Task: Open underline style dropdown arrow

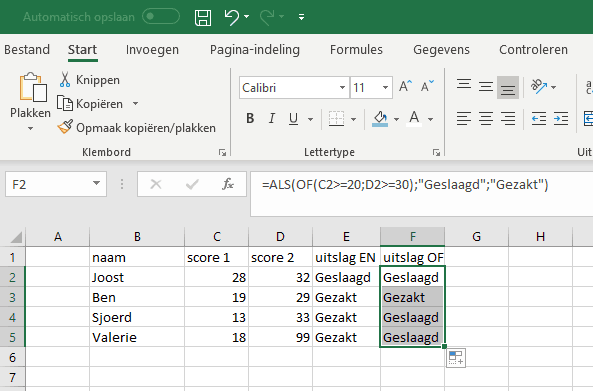Action: [310, 119]
